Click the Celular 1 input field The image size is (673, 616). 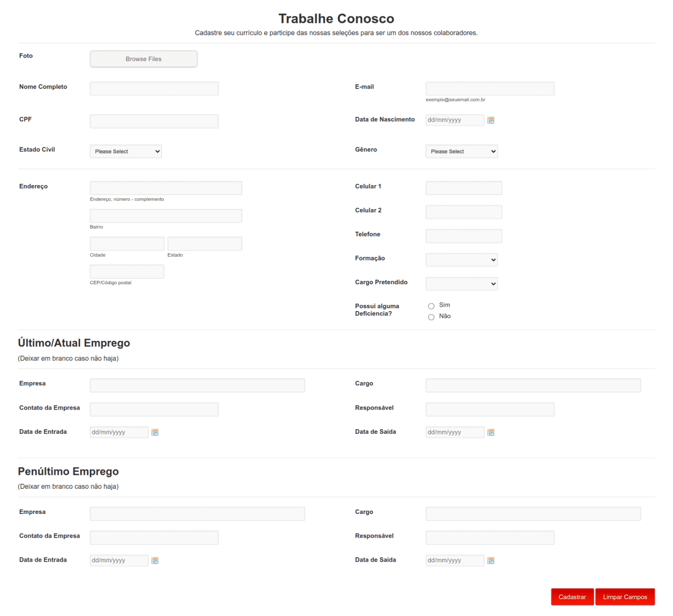coord(463,188)
